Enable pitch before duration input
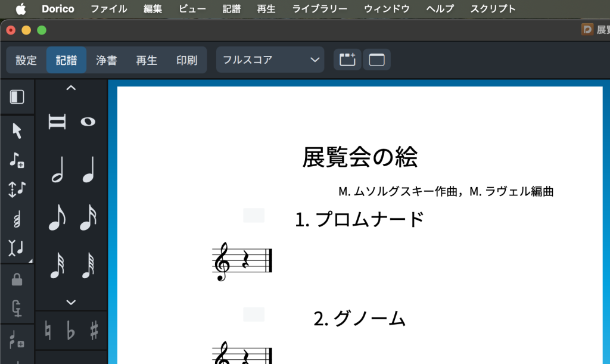610x364 pixels. [17, 189]
